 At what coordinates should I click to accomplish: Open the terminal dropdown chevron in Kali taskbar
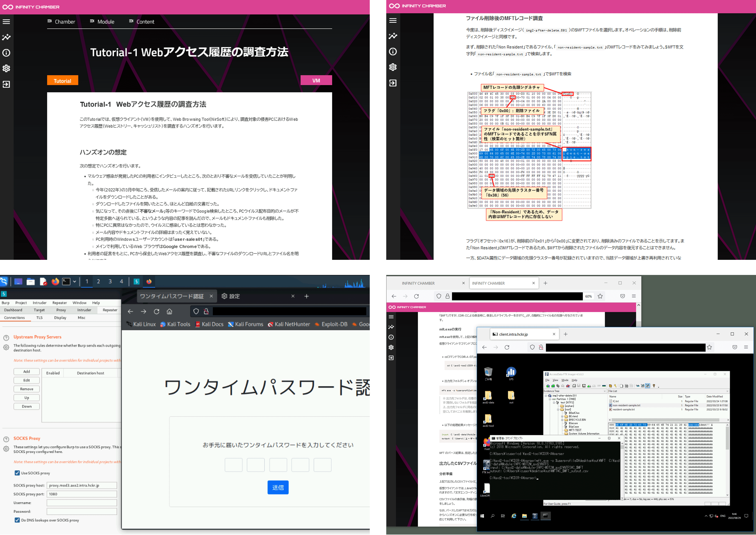pyautogui.click(x=74, y=282)
